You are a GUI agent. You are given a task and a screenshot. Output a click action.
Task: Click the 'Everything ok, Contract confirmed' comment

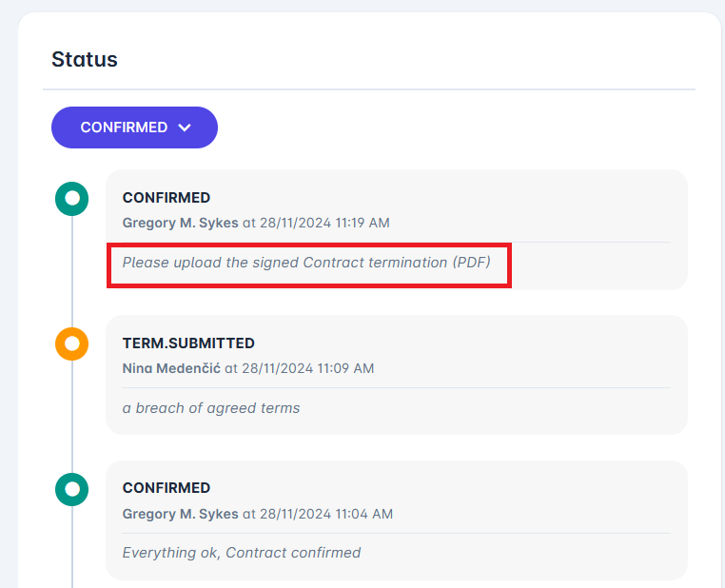coord(242,552)
